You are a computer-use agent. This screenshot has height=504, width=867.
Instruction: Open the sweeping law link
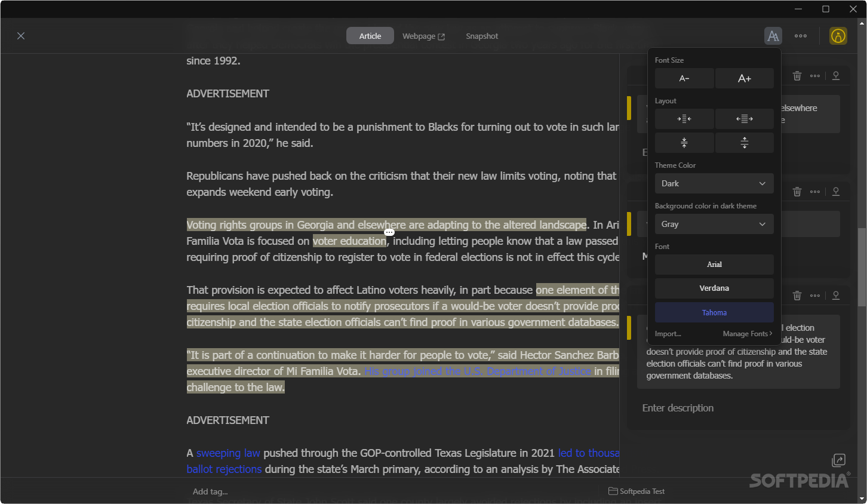pos(228,453)
